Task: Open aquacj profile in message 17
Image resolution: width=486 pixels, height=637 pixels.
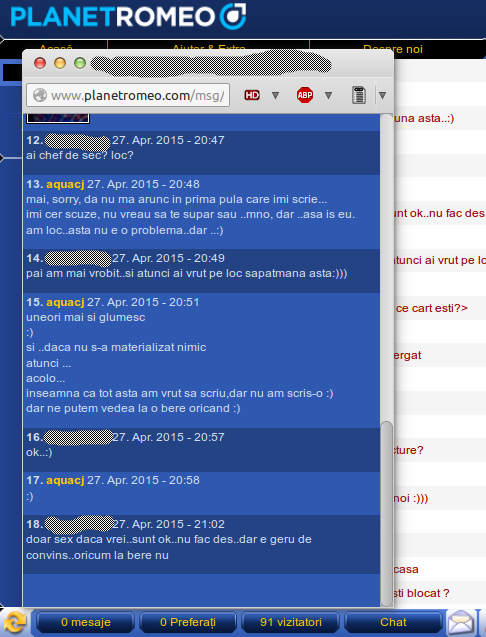Action: (x=65, y=480)
